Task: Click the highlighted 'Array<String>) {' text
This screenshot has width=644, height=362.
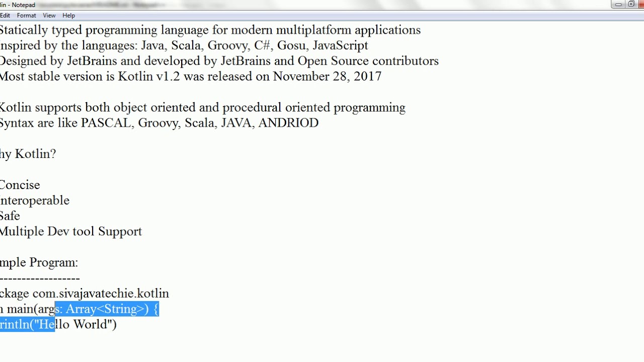Action: (x=112, y=309)
